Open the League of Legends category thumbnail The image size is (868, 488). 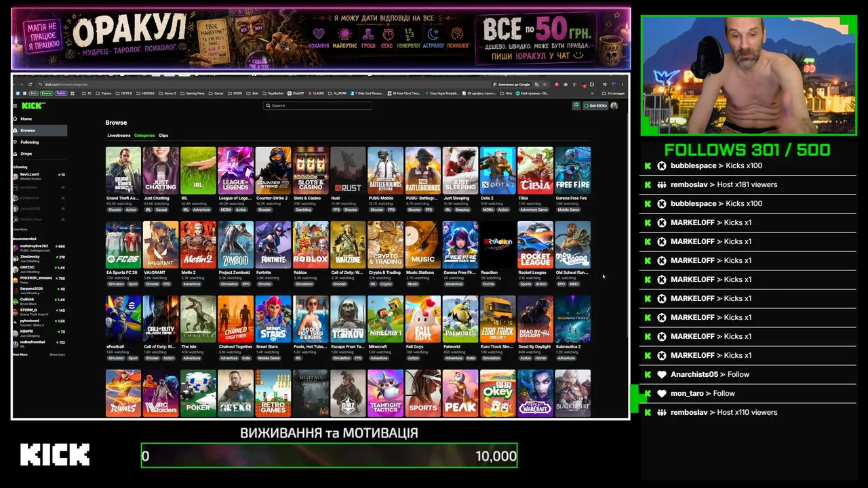tap(235, 170)
